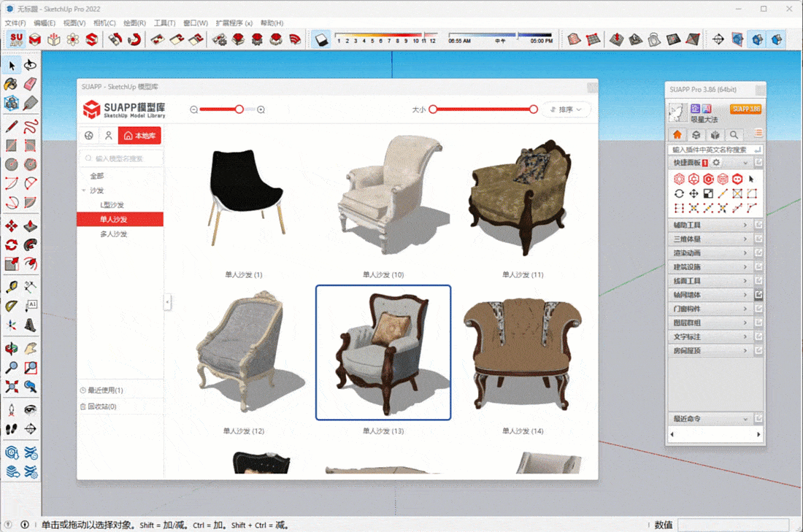
Task: Click the zoom-in magnifier in model library
Action: pyautogui.click(x=261, y=109)
